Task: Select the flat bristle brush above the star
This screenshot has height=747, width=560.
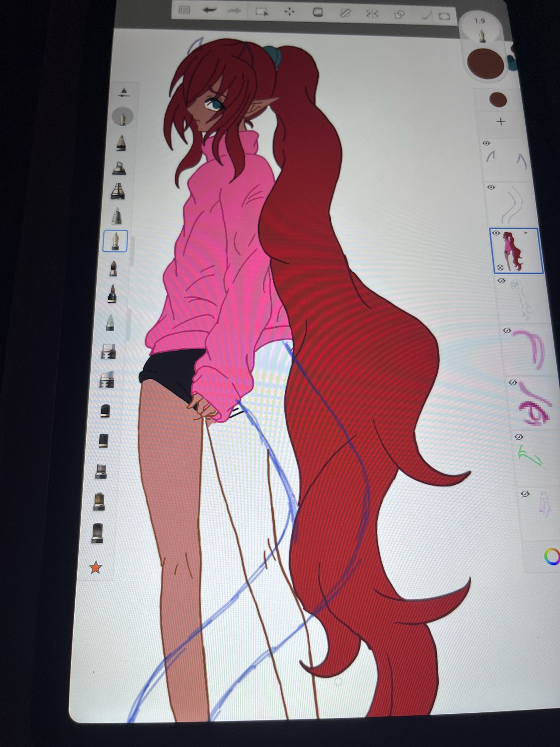Action: tap(97, 533)
